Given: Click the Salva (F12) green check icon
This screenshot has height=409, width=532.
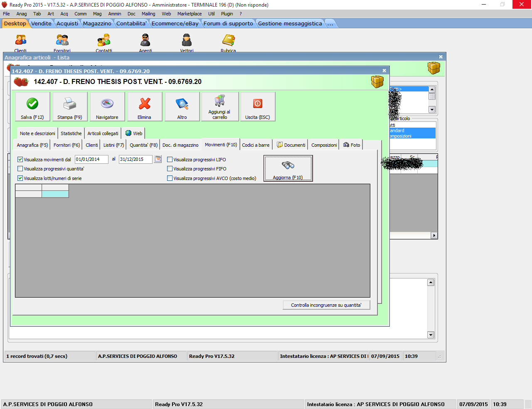Looking at the screenshot, I should (32, 103).
